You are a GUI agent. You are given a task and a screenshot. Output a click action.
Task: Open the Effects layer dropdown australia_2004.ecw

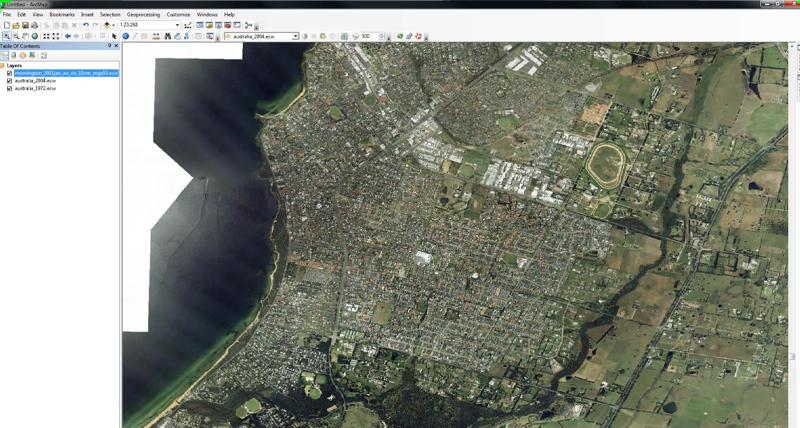pyautogui.click(x=295, y=36)
